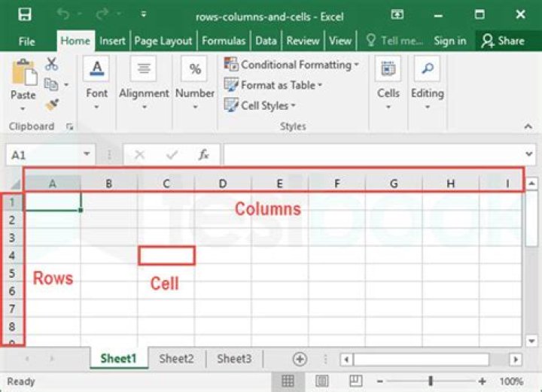Open the Cells group menu
The width and height of the screenshot is (542, 392).
point(388,83)
